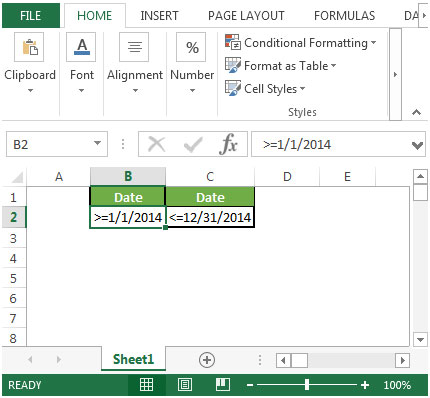The height and width of the screenshot is (398, 430).
Task: Select column E header
Action: [347, 176]
